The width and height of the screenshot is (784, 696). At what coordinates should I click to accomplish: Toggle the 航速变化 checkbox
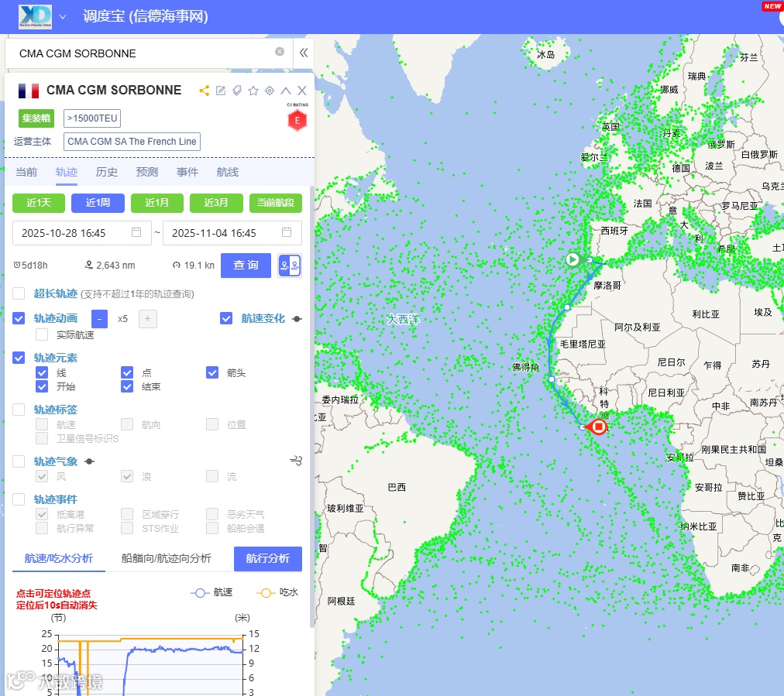(226, 318)
